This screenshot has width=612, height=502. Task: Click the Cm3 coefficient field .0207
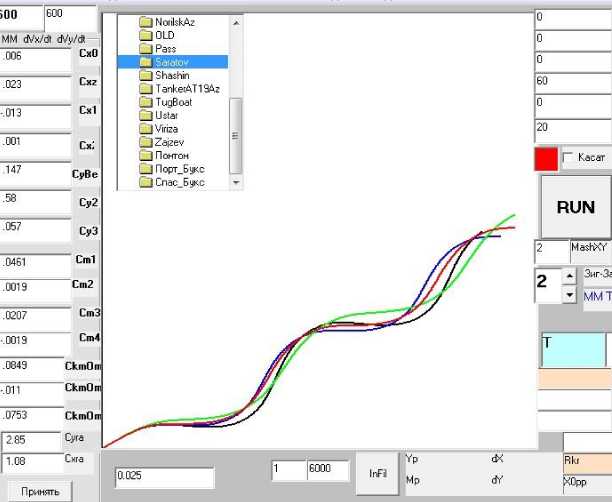point(35,319)
